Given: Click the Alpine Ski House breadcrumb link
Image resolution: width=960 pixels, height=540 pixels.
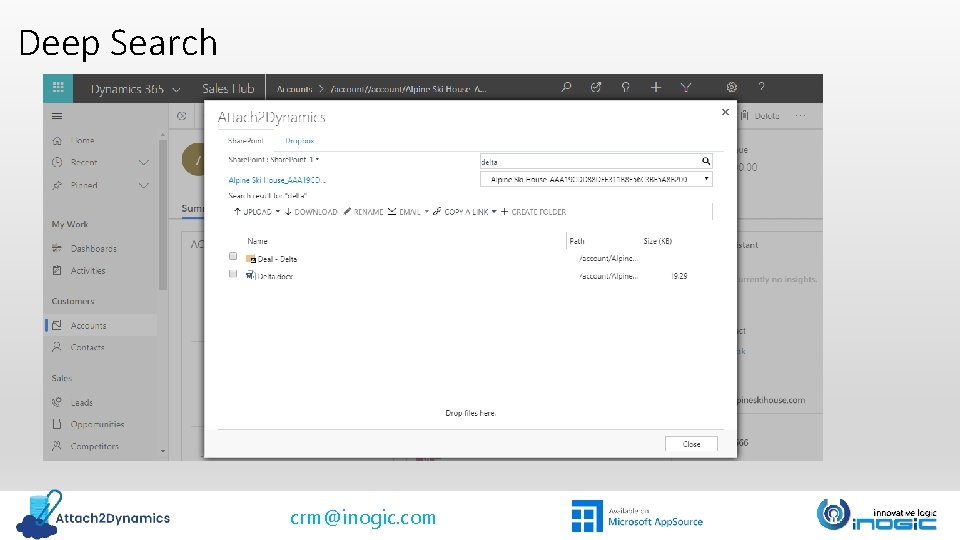Looking at the screenshot, I should pyautogui.click(x=277, y=180).
